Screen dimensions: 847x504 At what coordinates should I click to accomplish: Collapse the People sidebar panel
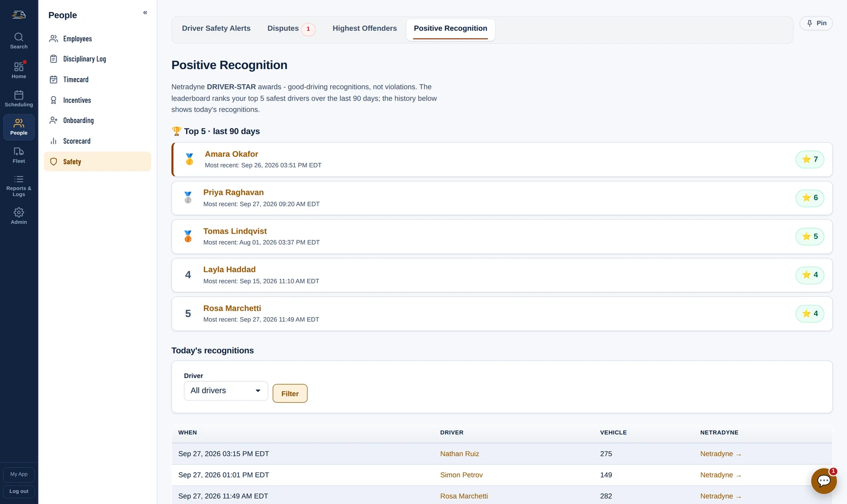coord(145,13)
